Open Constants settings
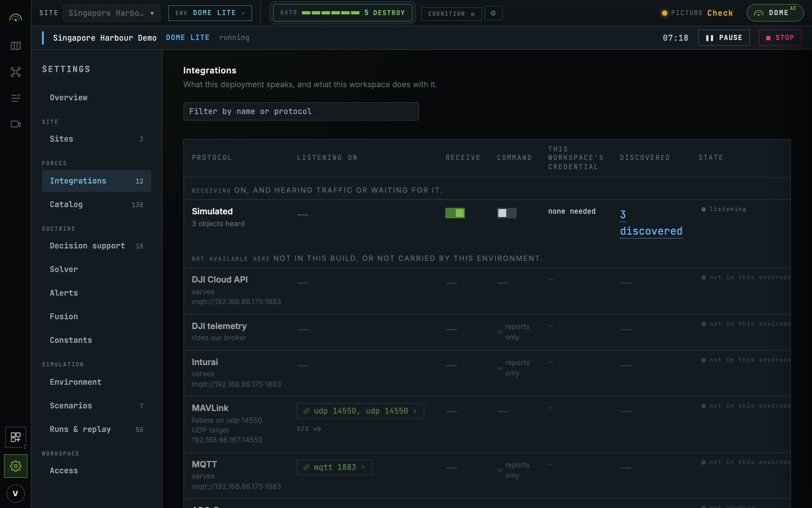This screenshot has height=508, width=812. [x=96, y=340]
